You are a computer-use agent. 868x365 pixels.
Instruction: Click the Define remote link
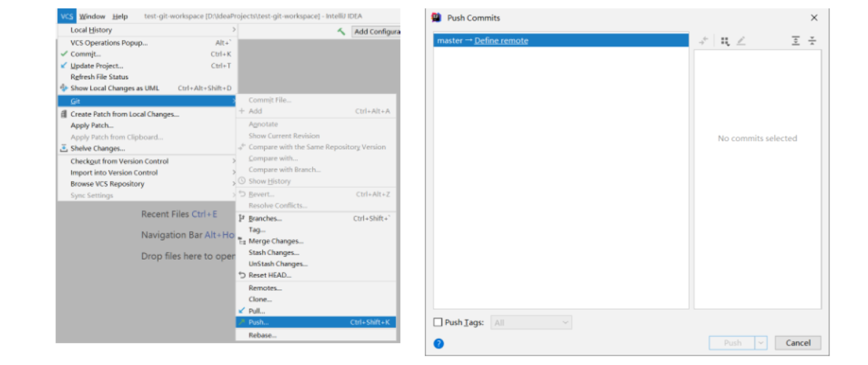[x=501, y=41]
